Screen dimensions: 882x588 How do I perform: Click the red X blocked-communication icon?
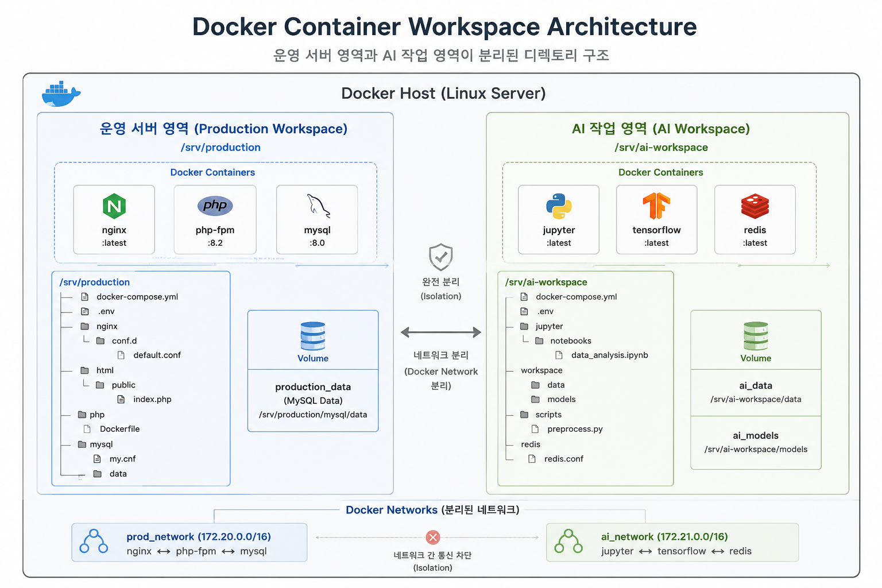[433, 537]
